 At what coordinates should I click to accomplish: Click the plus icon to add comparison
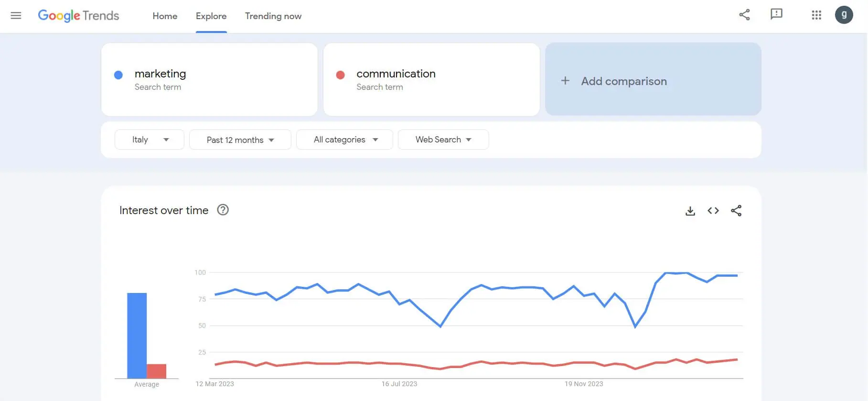pyautogui.click(x=565, y=81)
